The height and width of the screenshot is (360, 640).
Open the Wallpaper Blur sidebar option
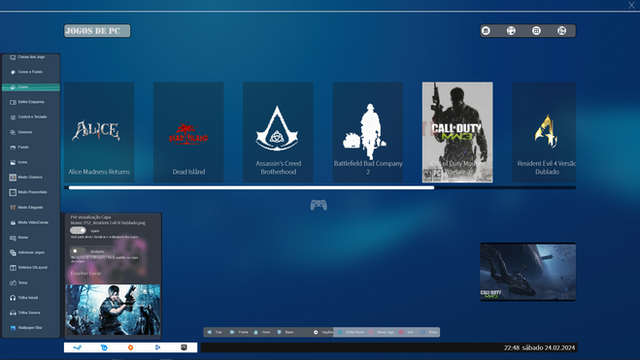click(x=31, y=328)
